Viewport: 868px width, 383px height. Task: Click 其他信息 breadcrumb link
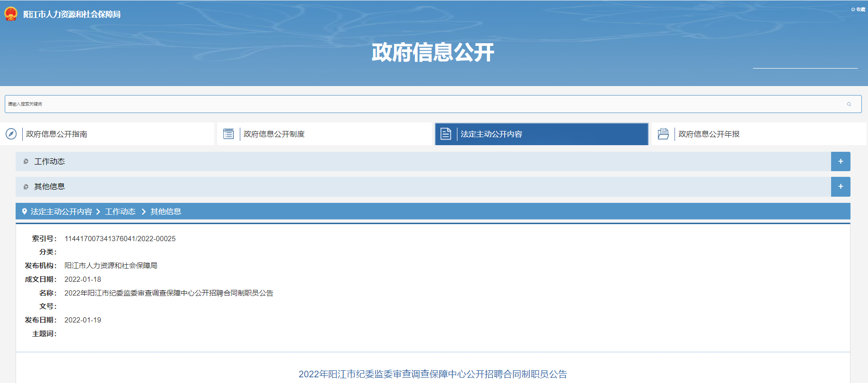[166, 211]
